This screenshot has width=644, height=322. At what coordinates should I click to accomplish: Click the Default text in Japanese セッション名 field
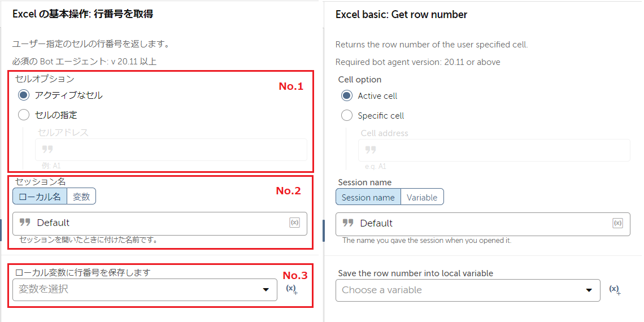pyautogui.click(x=53, y=223)
